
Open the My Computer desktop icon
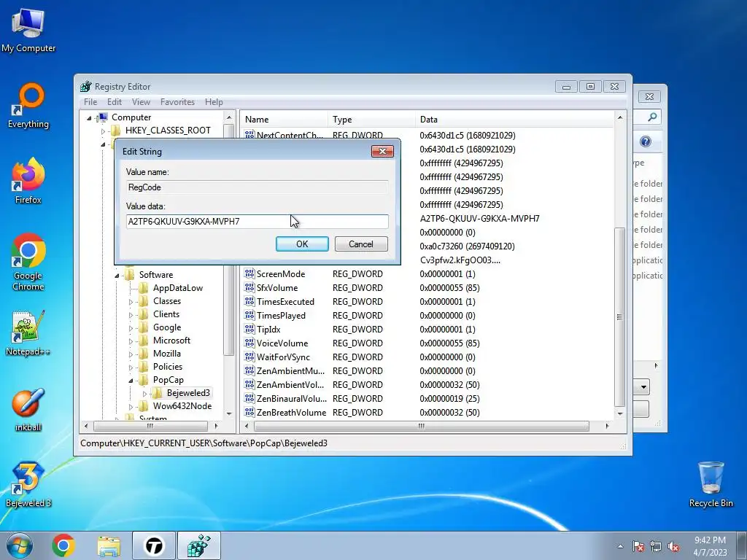[28, 31]
